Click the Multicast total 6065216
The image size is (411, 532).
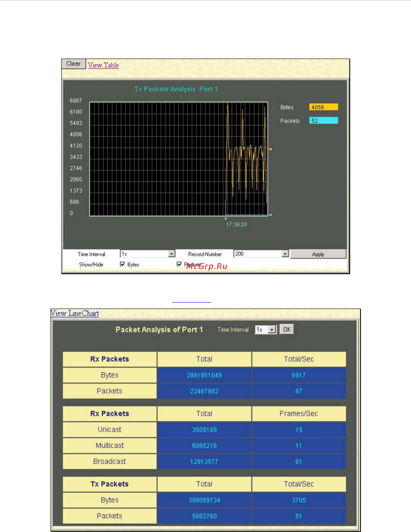(x=204, y=446)
